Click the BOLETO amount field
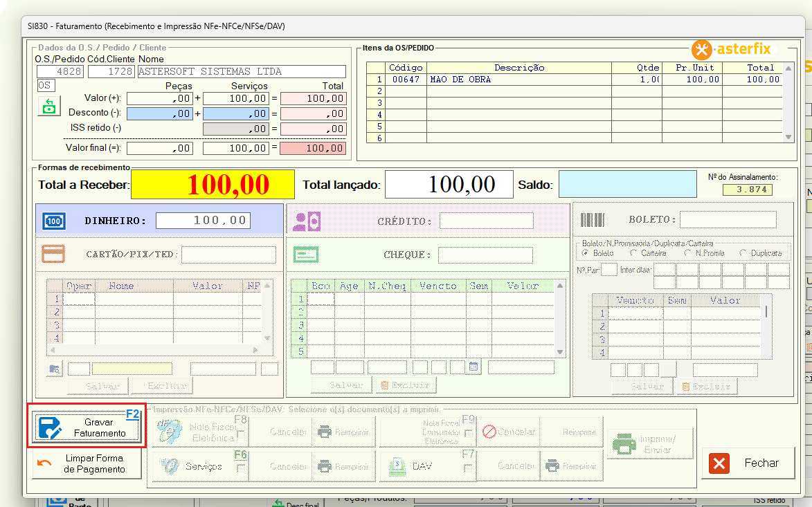Viewport: 812px width, 507px height. click(728, 219)
